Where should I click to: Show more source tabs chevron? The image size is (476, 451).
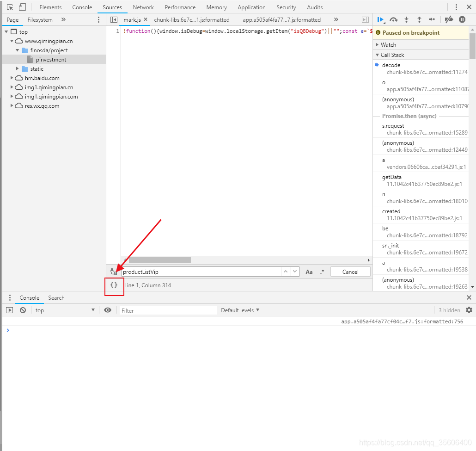coord(336,20)
